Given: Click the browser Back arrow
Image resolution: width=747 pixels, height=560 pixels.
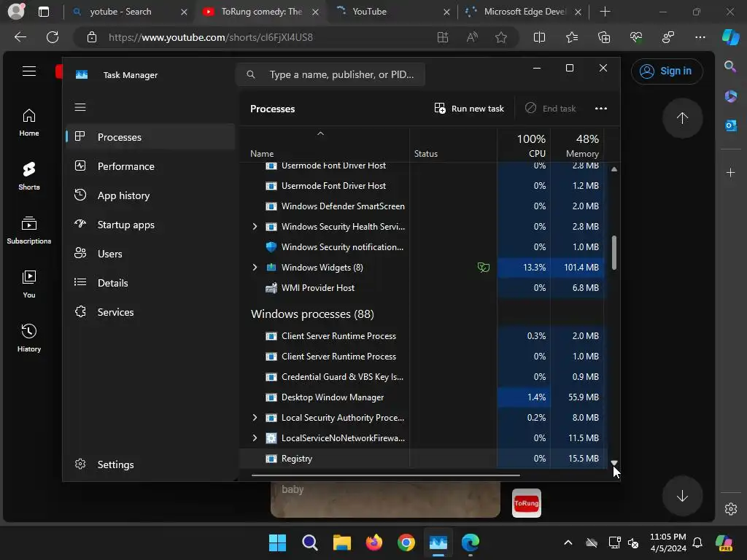Looking at the screenshot, I should (20, 37).
